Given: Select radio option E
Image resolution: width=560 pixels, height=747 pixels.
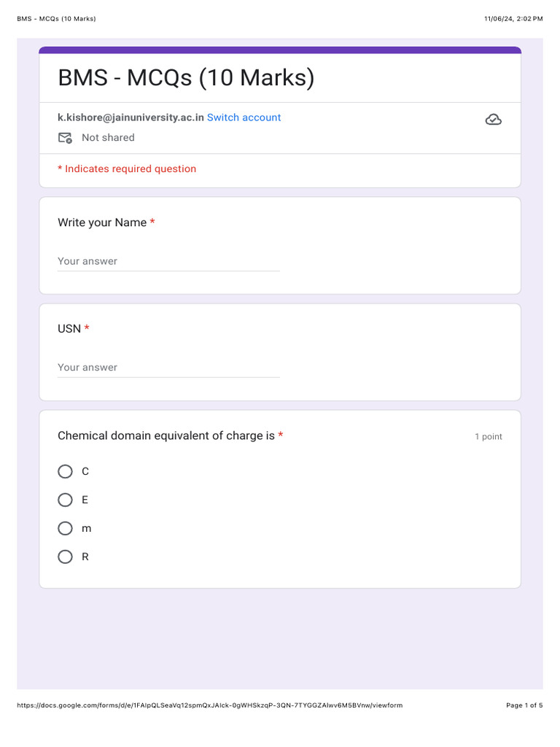Looking at the screenshot, I should click(x=66, y=500).
